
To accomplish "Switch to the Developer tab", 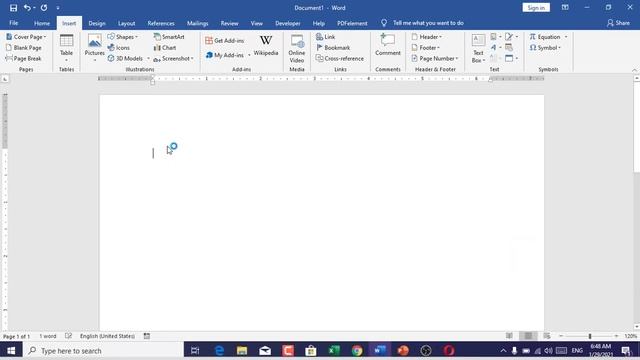I will 288,23.
